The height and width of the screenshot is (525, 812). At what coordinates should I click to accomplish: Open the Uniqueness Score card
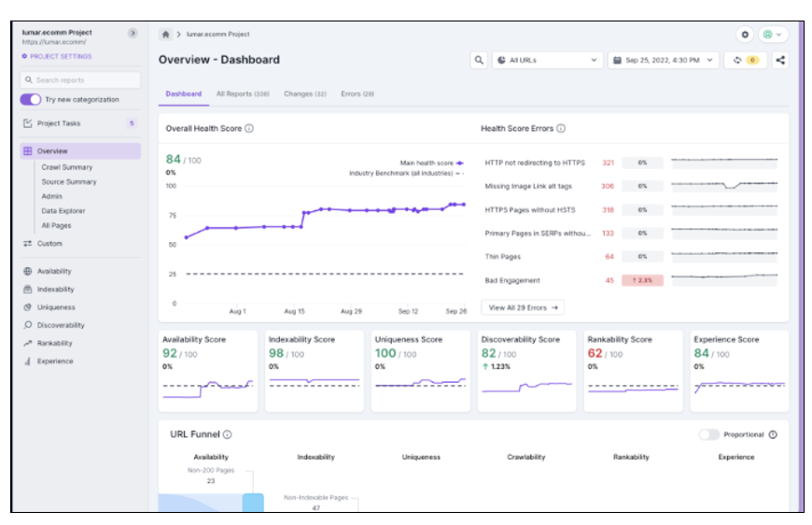point(421,371)
